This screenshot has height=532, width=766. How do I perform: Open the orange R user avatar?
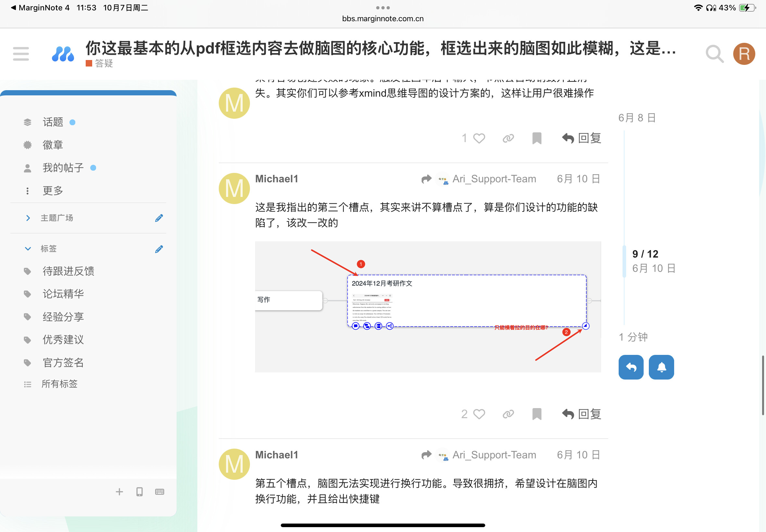tap(744, 54)
